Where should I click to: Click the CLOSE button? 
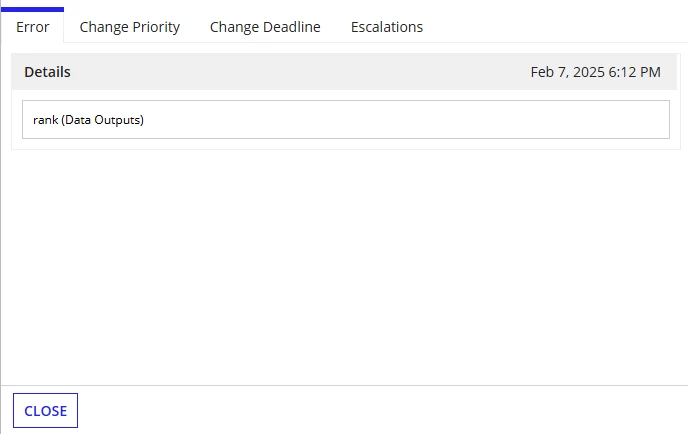[45, 411]
